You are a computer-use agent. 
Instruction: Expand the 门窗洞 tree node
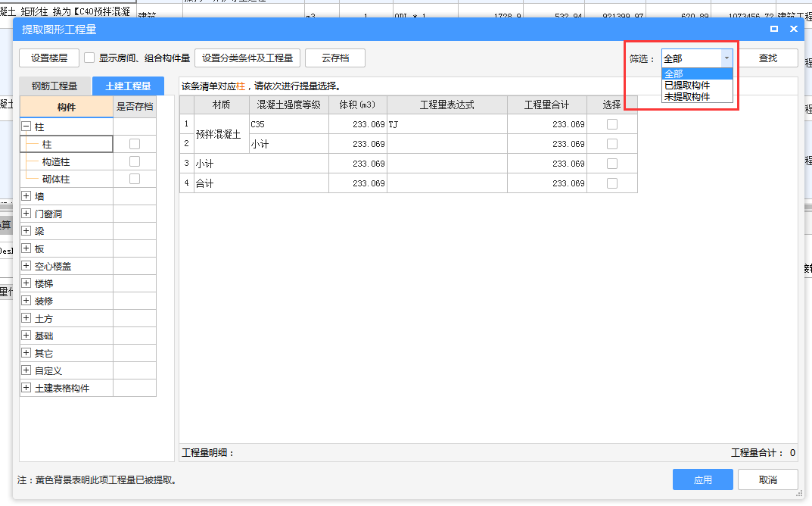[x=26, y=214]
